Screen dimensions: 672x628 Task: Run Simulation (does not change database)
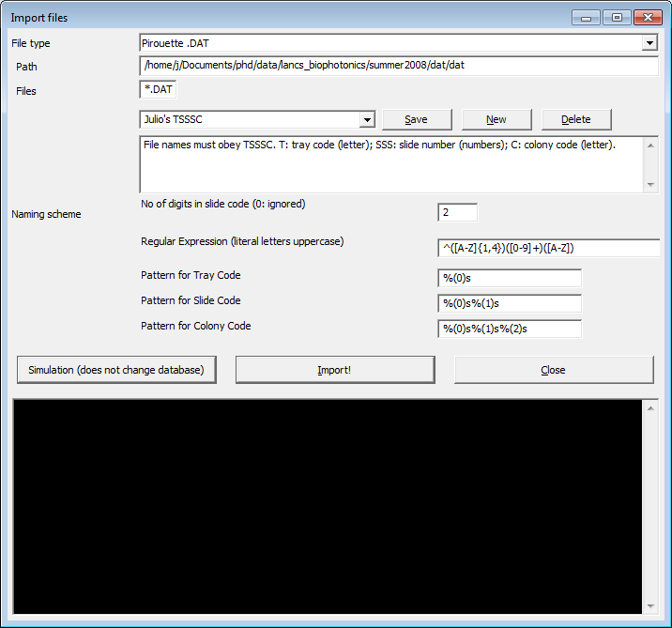pos(116,370)
